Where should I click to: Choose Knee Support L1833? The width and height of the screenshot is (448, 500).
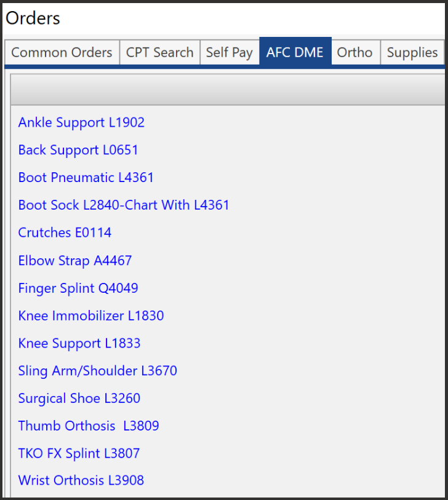click(x=79, y=344)
